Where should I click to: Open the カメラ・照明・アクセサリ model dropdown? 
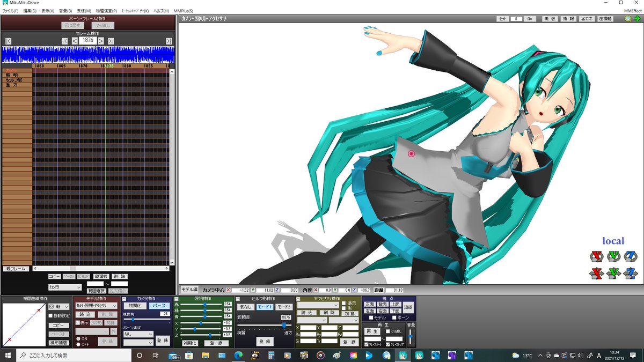(x=97, y=305)
